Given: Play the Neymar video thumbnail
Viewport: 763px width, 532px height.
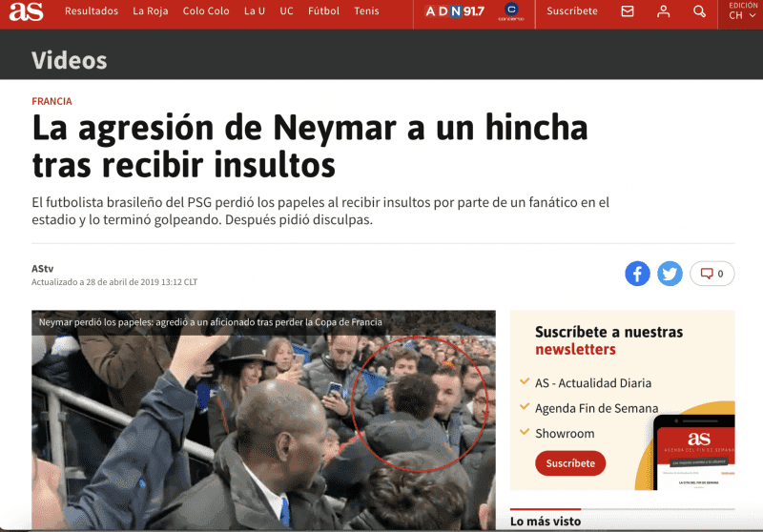Looking at the screenshot, I should [x=264, y=420].
